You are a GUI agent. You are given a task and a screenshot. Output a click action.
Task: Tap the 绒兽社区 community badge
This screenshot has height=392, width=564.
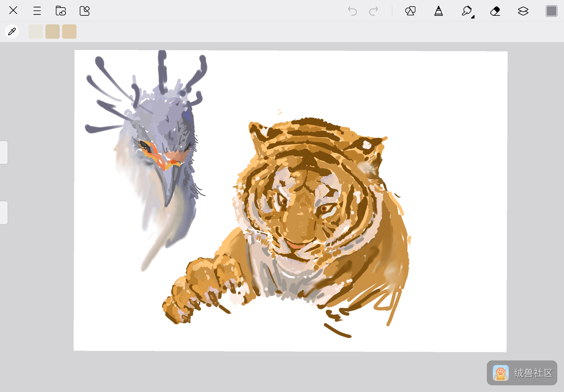[x=522, y=373]
